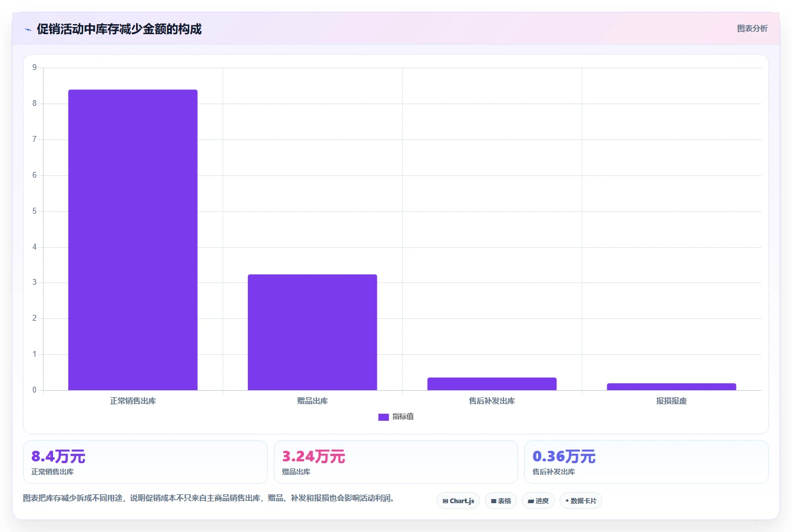Select the 售后补发出库 bar in the chart
792x532 pixels.
pyautogui.click(x=492, y=384)
